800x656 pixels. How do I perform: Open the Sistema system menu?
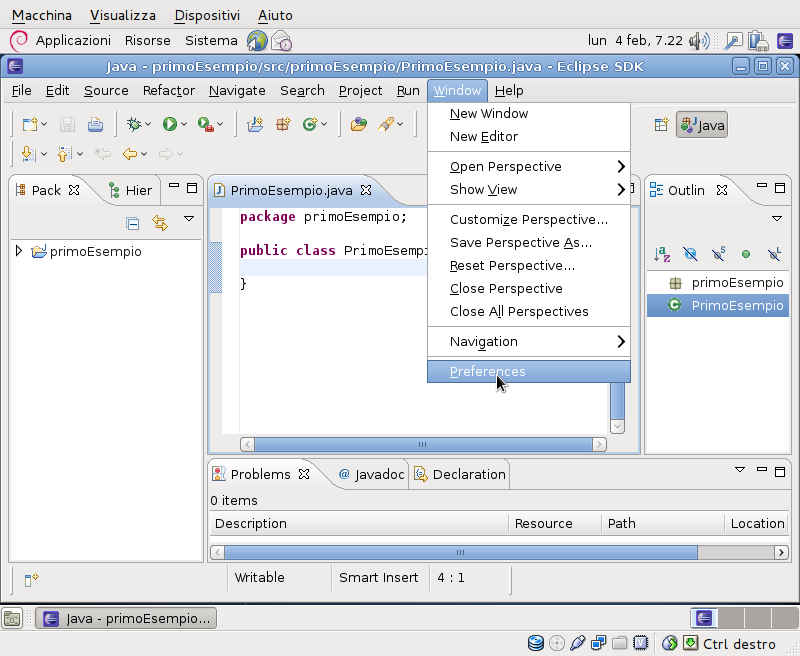[211, 41]
